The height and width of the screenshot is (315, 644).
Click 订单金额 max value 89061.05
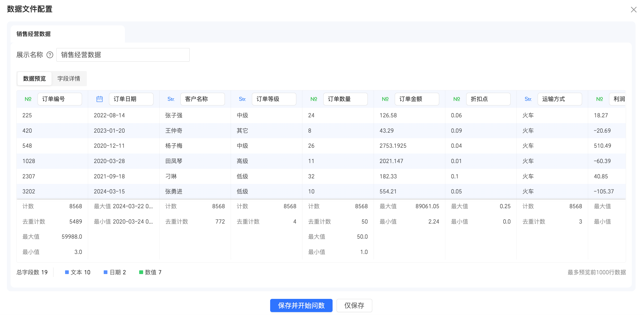pyautogui.click(x=427, y=206)
